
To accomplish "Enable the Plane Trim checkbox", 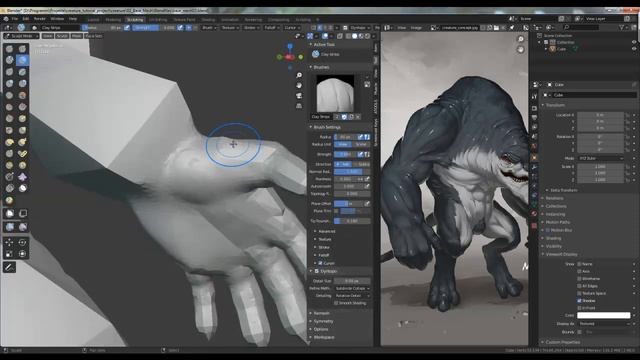I will coord(336,211).
